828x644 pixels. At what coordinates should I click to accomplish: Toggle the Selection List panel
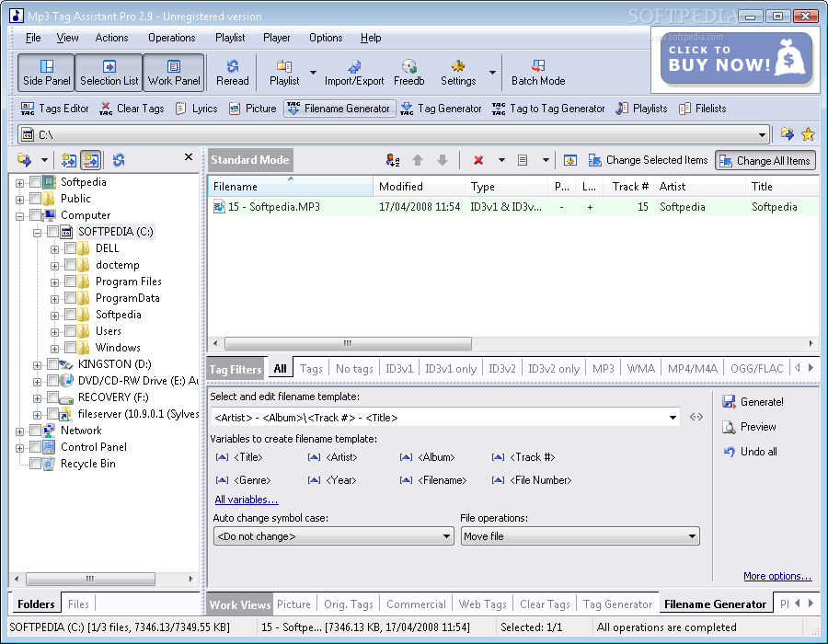tap(109, 73)
